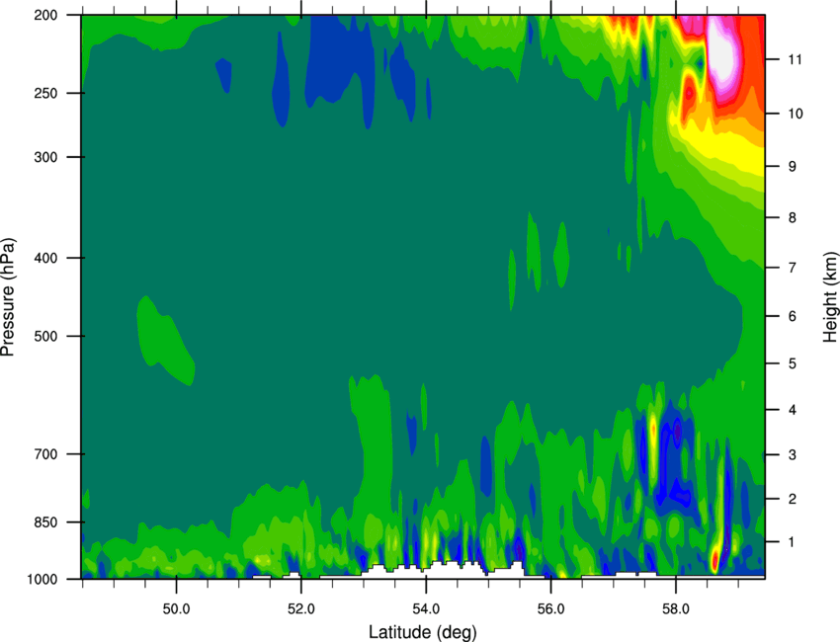Click latitude tick label '56.0'

[x=550, y=608]
